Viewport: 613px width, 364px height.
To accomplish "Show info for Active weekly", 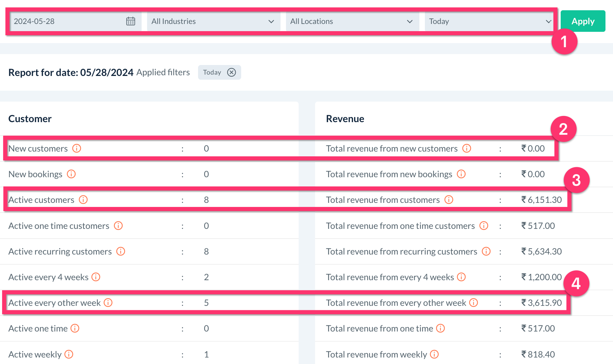I will tap(69, 354).
